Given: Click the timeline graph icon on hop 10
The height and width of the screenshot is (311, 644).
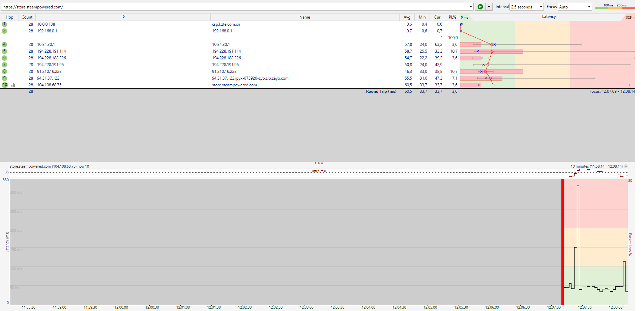Looking at the screenshot, I should tap(13, 85).
